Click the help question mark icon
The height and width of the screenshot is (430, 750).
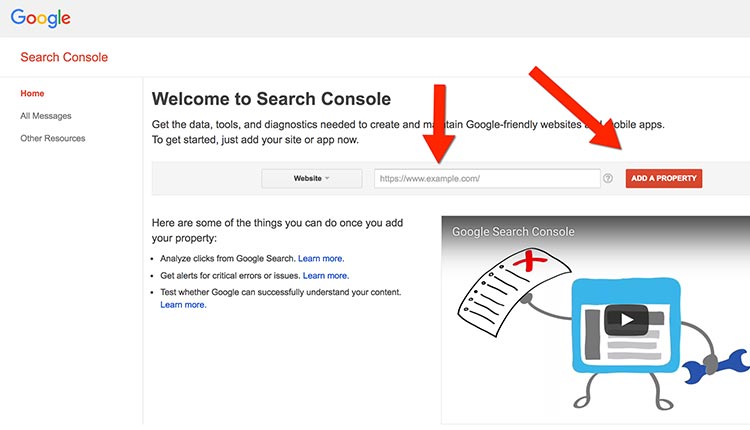608,178
